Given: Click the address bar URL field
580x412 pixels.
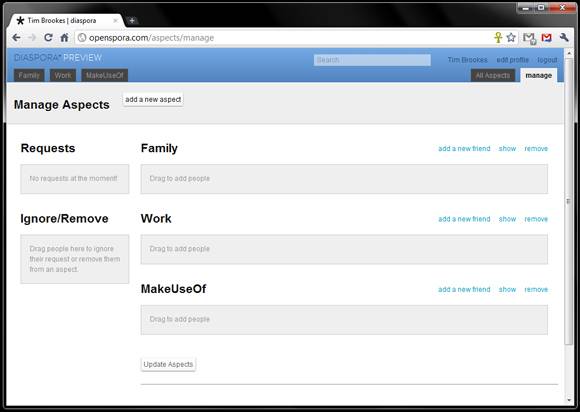Looking at the screenshot, I should 283,38.
